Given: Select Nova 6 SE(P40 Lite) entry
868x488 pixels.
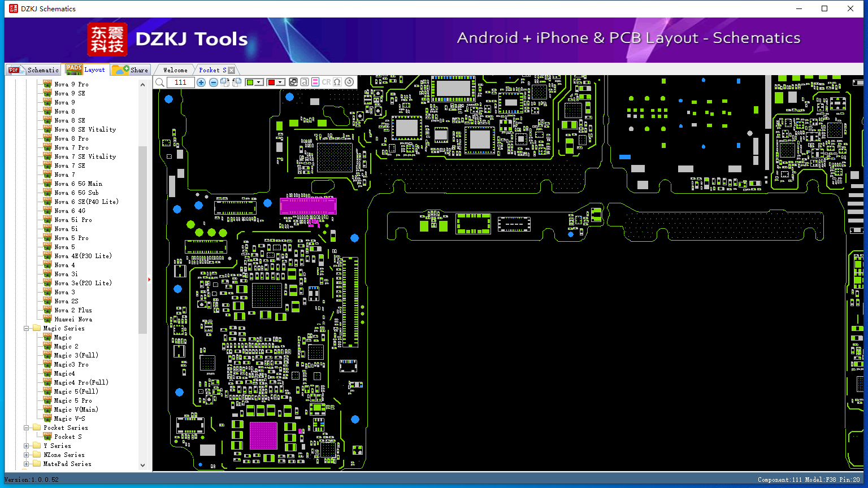Looking at the screenshot, I should tap(86, 202).
